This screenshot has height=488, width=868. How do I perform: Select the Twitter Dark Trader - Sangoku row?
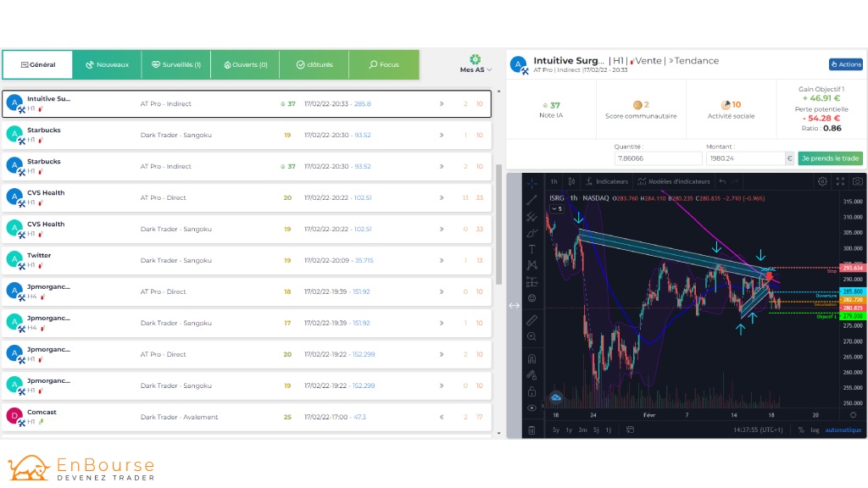[247, 261]
